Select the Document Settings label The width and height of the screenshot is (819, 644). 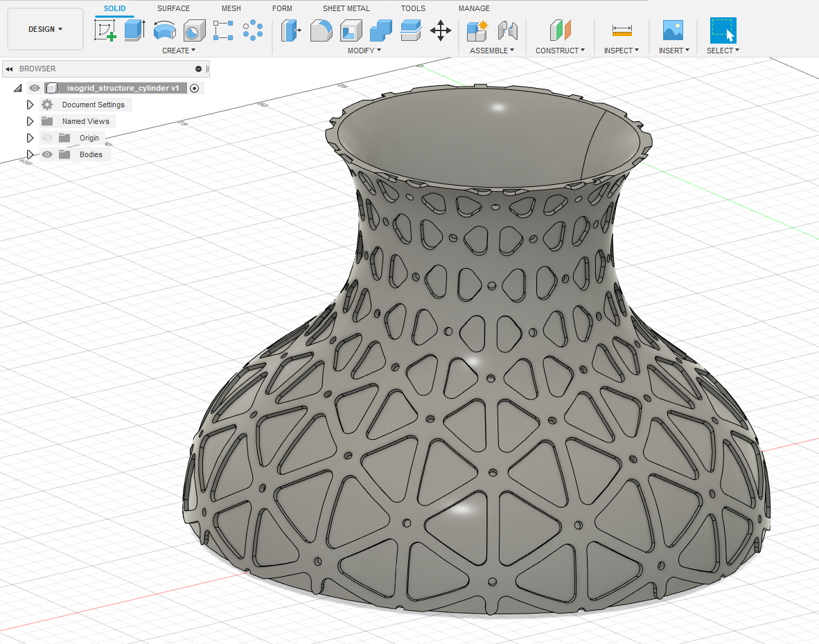coord(93,105)
